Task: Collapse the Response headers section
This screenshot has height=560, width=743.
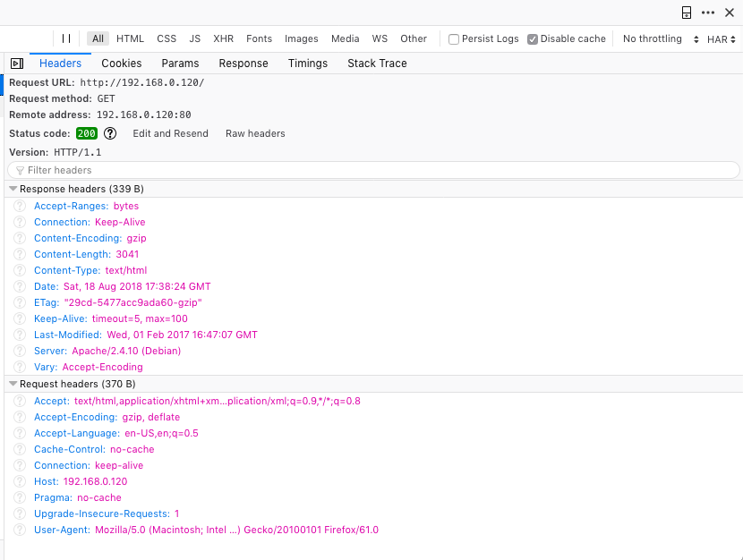Action: pos(12,189)
